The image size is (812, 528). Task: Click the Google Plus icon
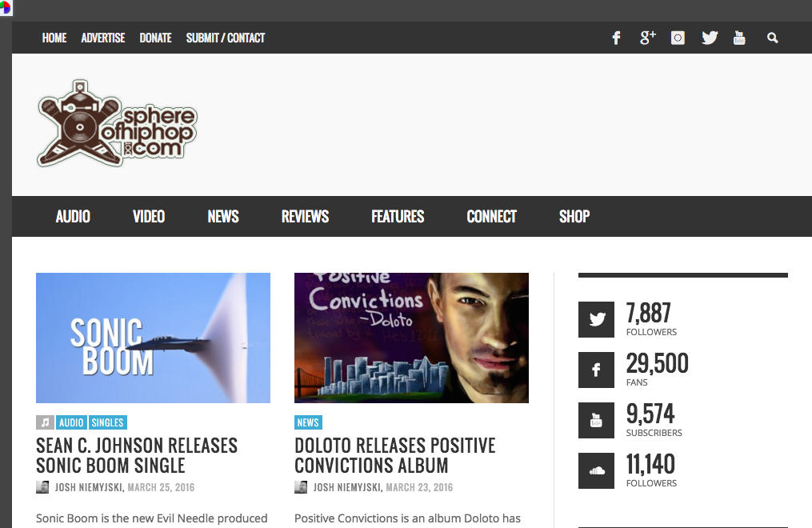648,38
